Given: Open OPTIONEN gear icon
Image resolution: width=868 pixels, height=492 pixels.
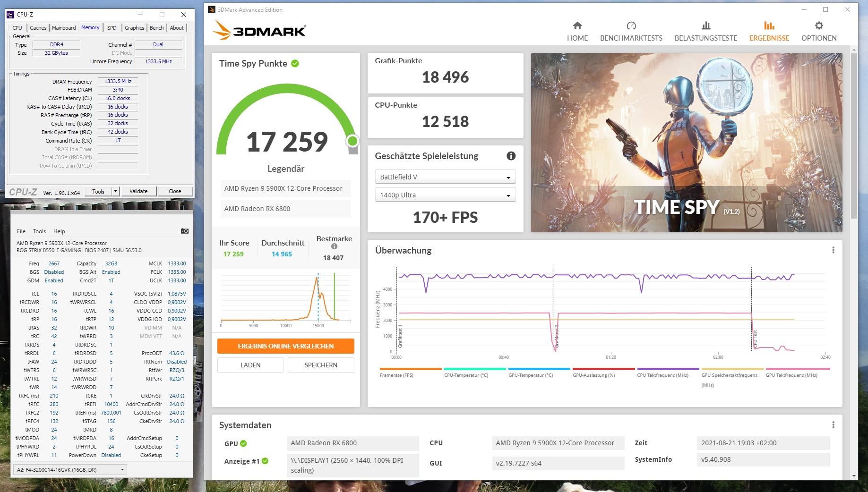Looking at the screenshot, I should 819,25.
